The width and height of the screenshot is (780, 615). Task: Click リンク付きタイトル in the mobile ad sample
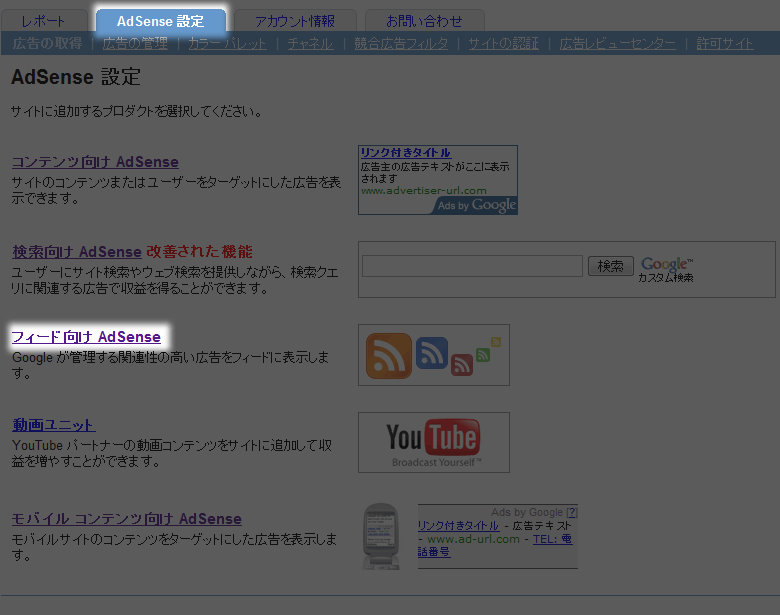coord(458,525)
